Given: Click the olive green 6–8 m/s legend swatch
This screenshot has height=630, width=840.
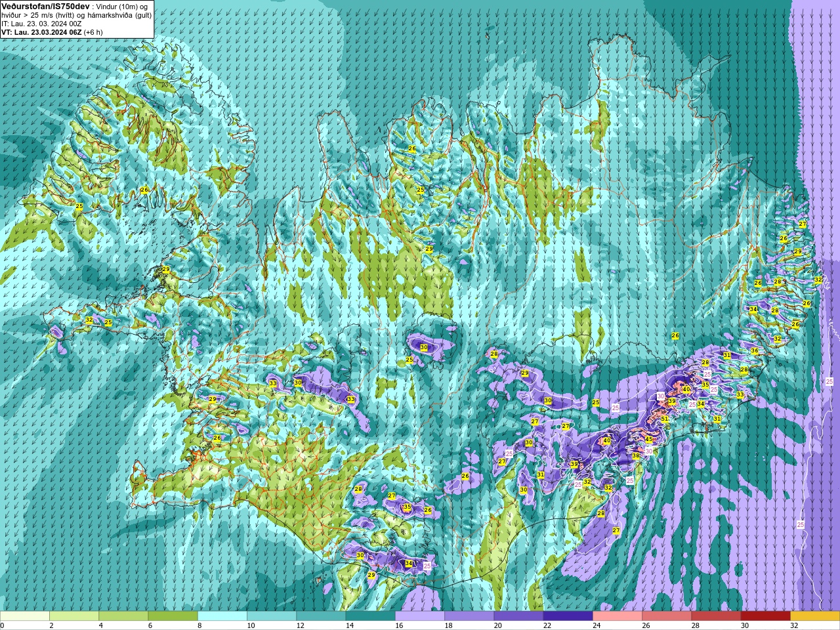Looking at the screenshot, I should tap(173, 616).
